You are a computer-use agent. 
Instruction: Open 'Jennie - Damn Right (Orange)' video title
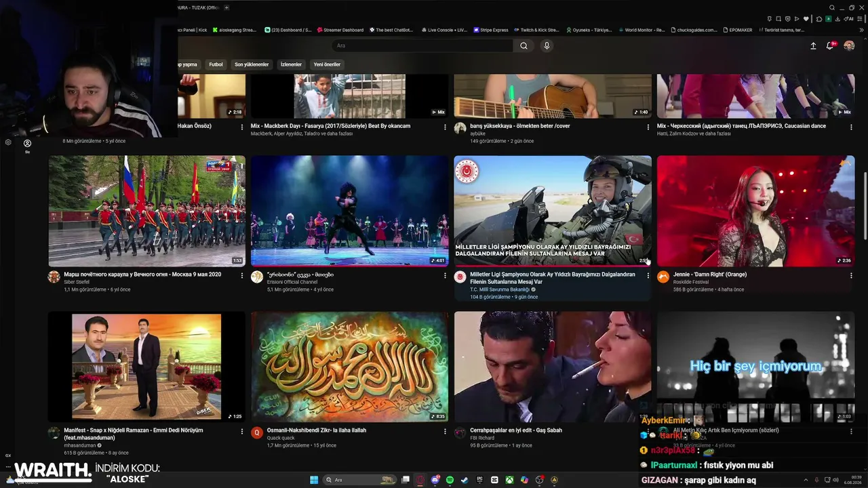pos(710,274)
